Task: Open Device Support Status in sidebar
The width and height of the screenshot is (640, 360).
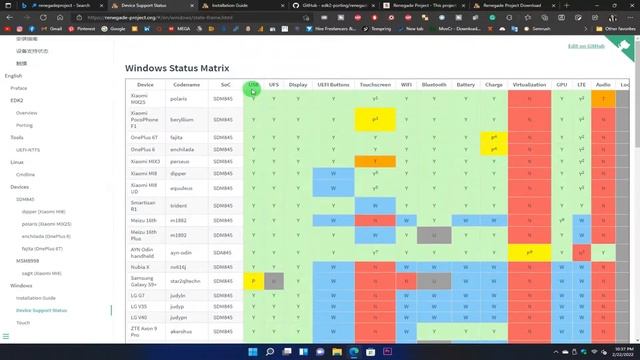Action: [x=41, y=310]
